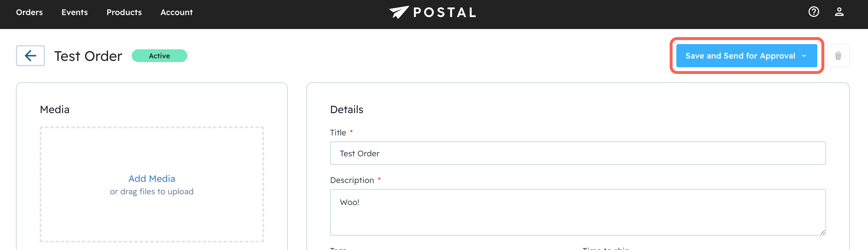Select Products in the top navigation
This screenshot has width=868, height=250.
point(124,12)
